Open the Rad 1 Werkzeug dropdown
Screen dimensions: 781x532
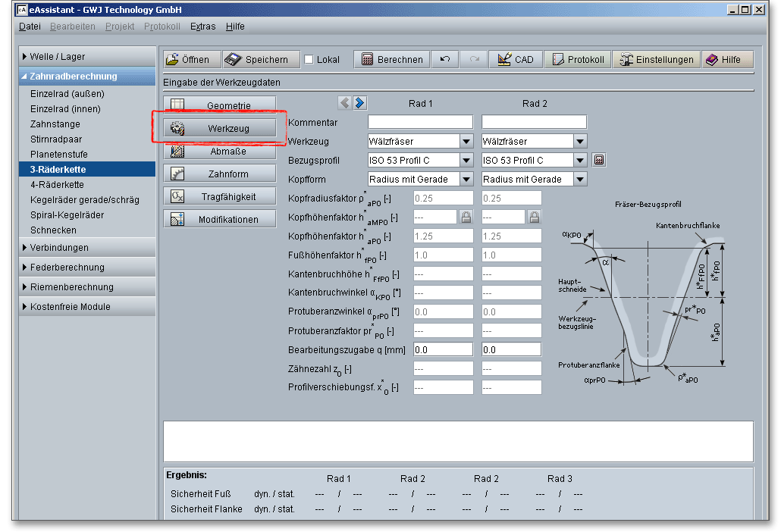coord(466,141)
